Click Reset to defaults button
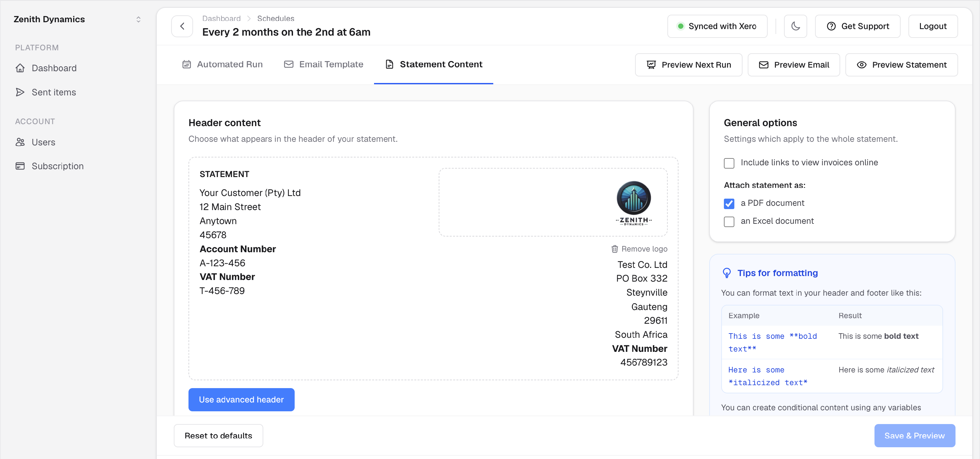 [218, 435]
